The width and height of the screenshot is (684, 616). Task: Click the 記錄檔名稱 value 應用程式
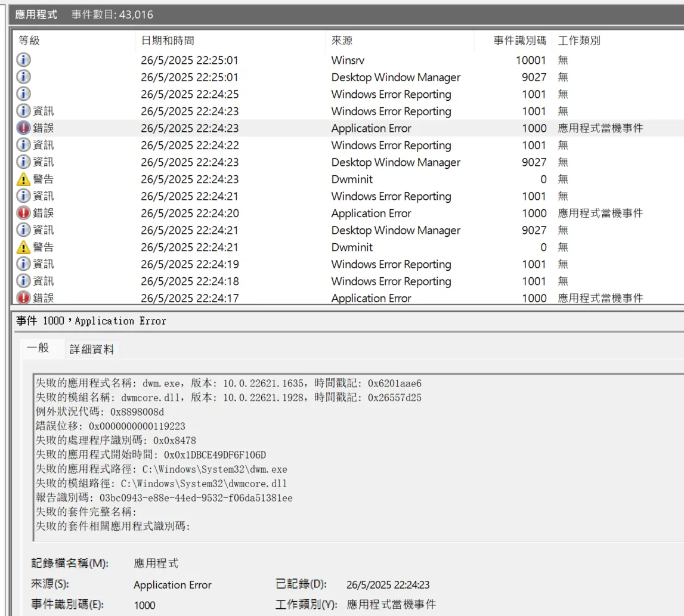[x=156, y=564]
